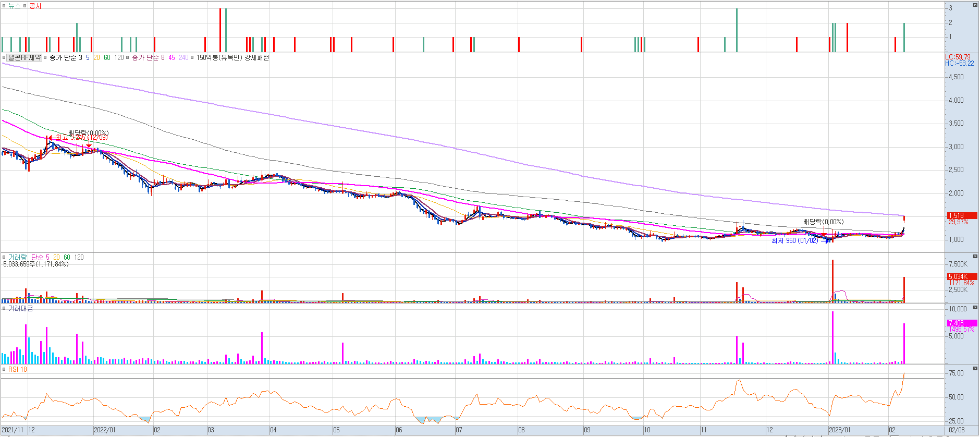Click the 2022/01 date axis label
This screenshot has height=437, width=980.
coord(104,430)
